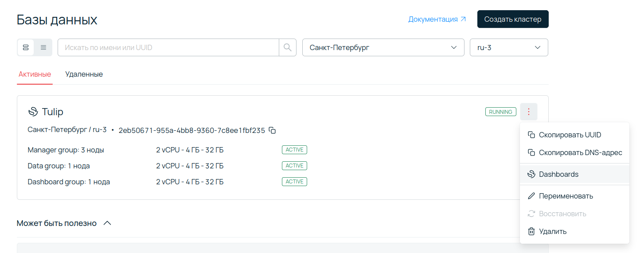Open the three-dot menu for Tulip cluster
Viewport: 644px width, 253px height.
529,112
